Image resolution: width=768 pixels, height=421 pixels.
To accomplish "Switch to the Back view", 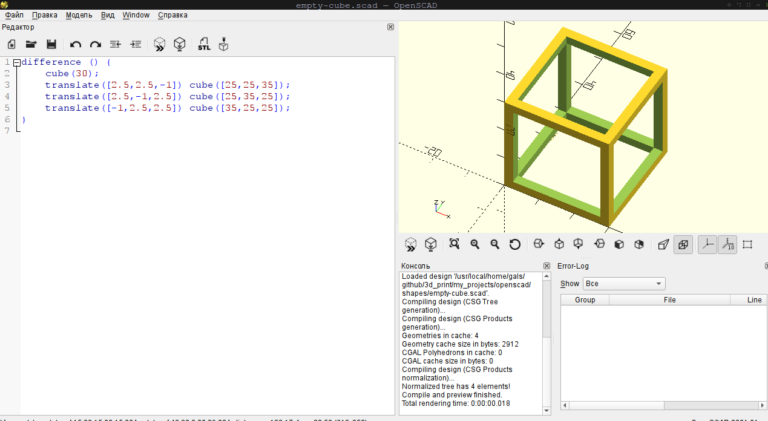I will point(639,244).
